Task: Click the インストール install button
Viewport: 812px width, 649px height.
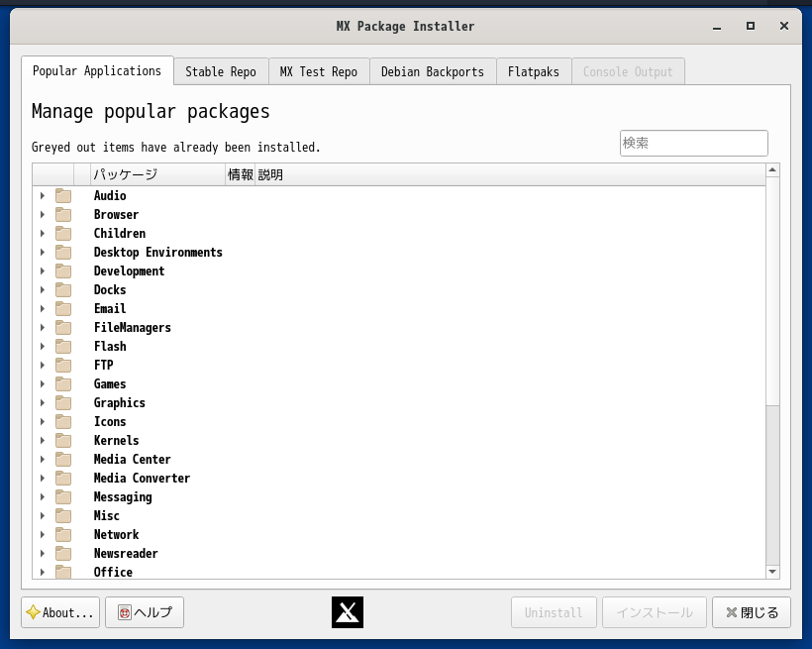Action: (655, 612)
